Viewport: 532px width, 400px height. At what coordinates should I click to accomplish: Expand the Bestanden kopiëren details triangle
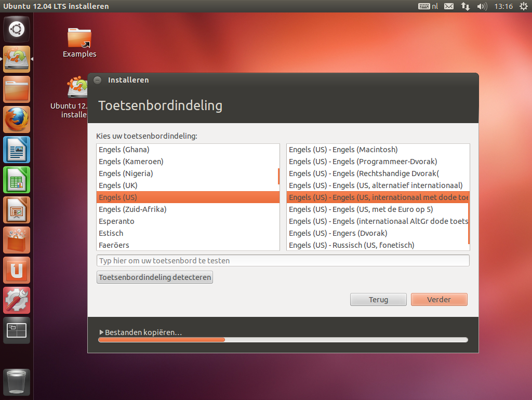(x=101, y=332)
